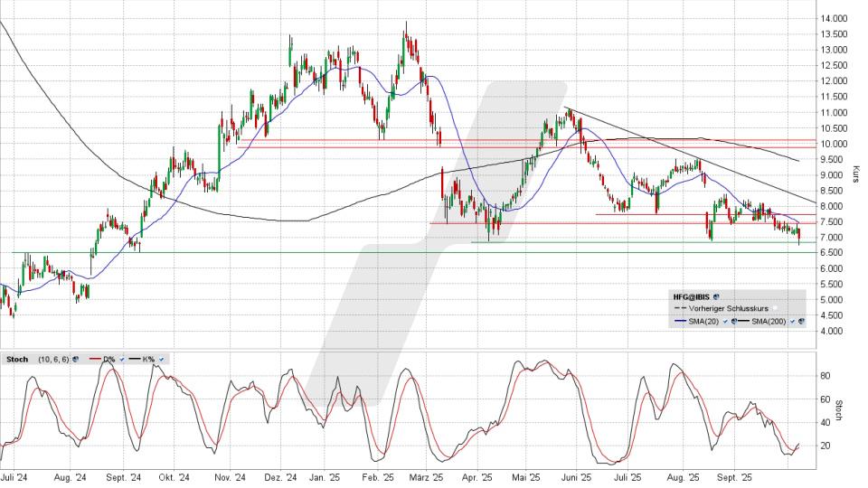Click the black K% line sample
868x488 pixels.
click(134, 360)
